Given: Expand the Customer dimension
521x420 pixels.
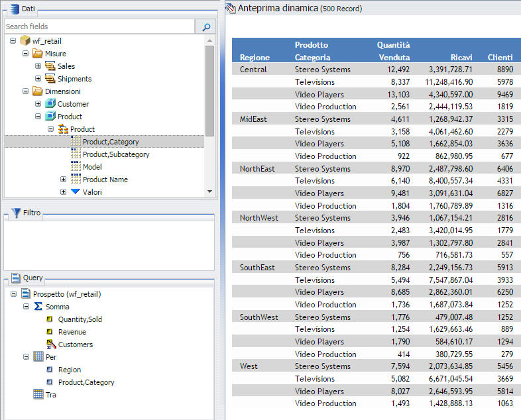Looking at the screenshot, I should pos(38,103).
